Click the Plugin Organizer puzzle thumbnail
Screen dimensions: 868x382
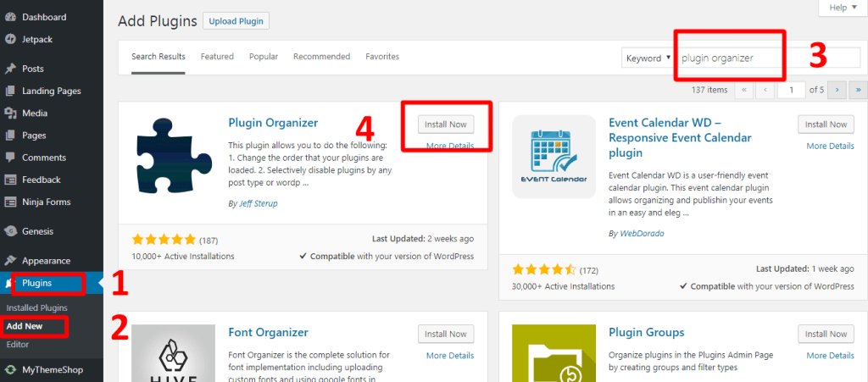pos(173,157)
